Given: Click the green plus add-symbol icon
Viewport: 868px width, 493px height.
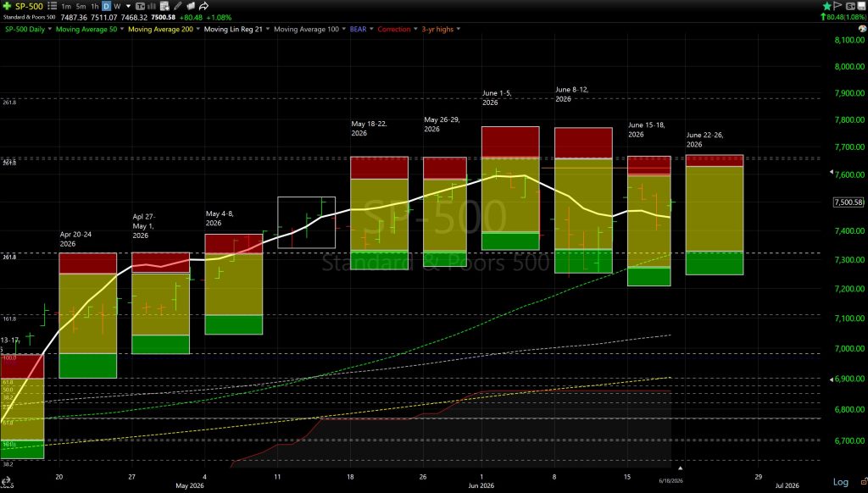Looking at the screenshot, I should point(7,6).
